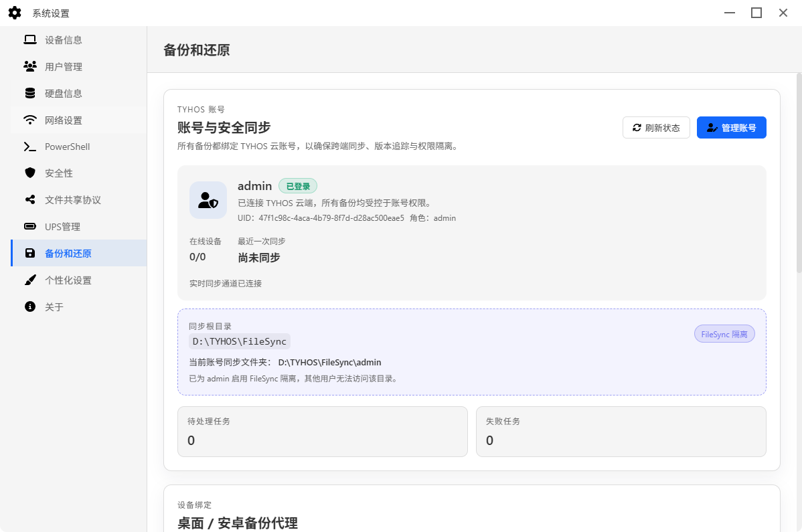The width and height of the screenshot is (802, 532).
Task: Select 文件共享协议 in the sidebar
Action: [x=79, y=200]
